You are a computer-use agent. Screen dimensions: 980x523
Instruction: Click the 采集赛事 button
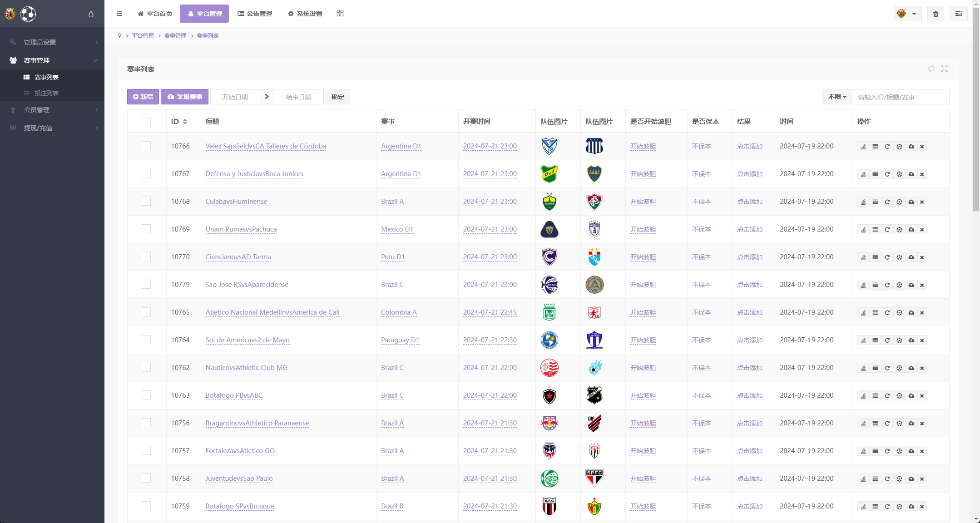coord(185,97)
